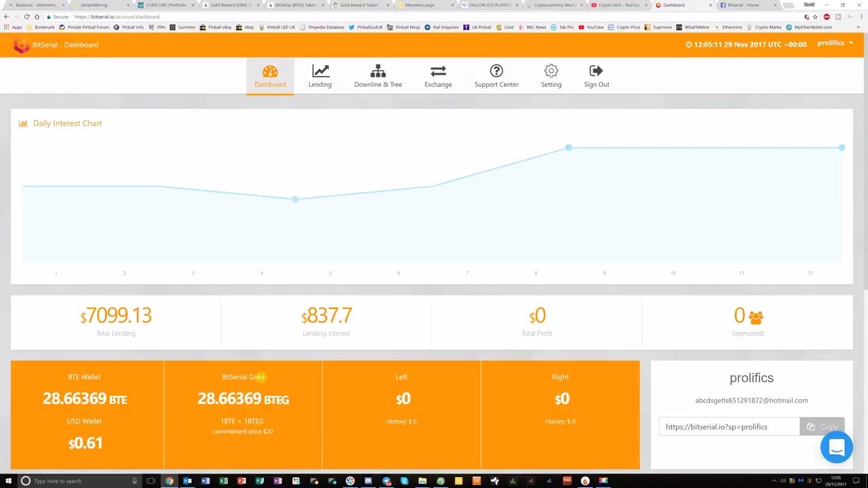The width and height of the screenshot is (868, 488).
Task: Select the BitSerial Gold 28.66369 BTEG amount
Action: pos(243,399)
